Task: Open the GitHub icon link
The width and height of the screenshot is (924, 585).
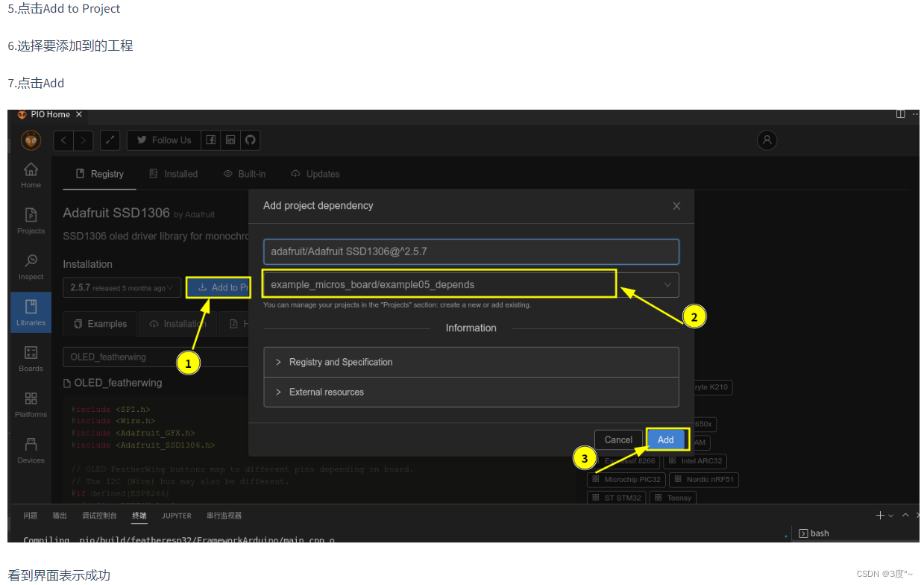Action: coord(251,140)
